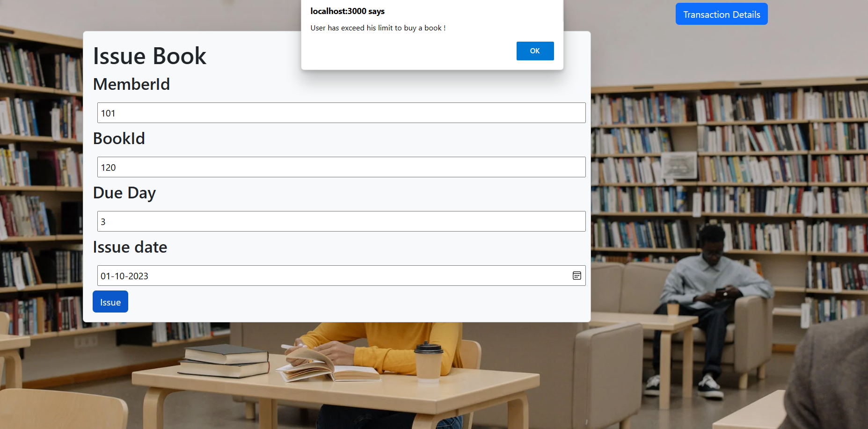The width and height of the screenshot is (868, 429).
Task: Click the Issue date label text
Action: 130,247
